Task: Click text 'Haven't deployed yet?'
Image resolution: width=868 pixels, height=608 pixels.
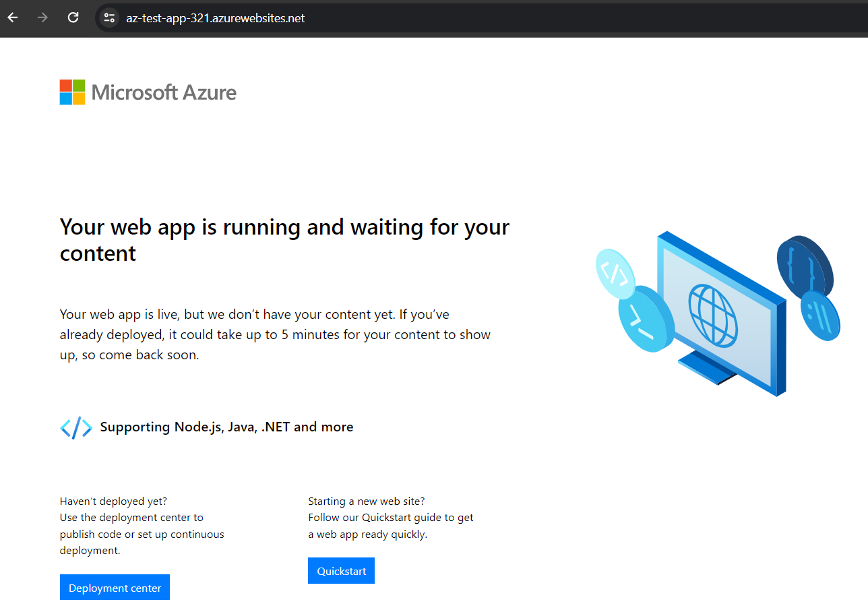Action: 113,501
